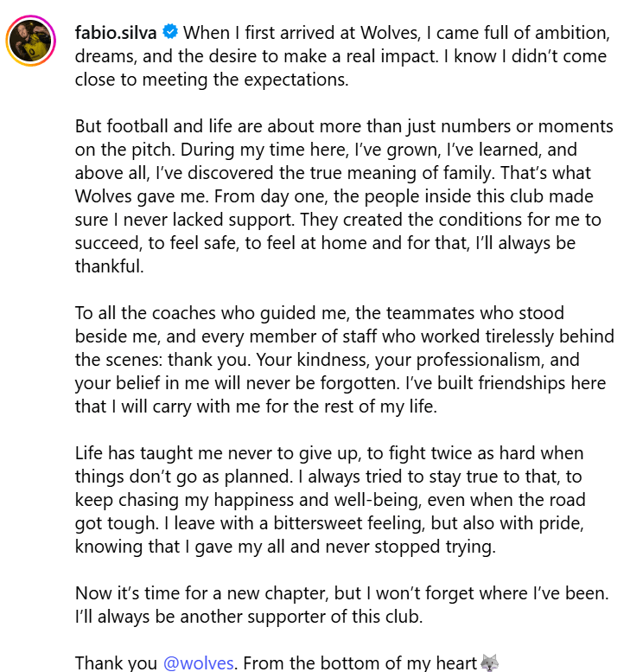Viewport: 630px width, 672px height.
Task: Click the line starting 'Life has taught me'
Action: point(329,453)
